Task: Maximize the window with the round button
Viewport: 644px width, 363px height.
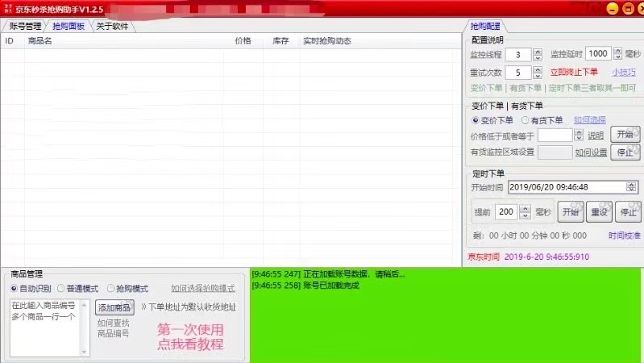Action: (x=629, y=9)
